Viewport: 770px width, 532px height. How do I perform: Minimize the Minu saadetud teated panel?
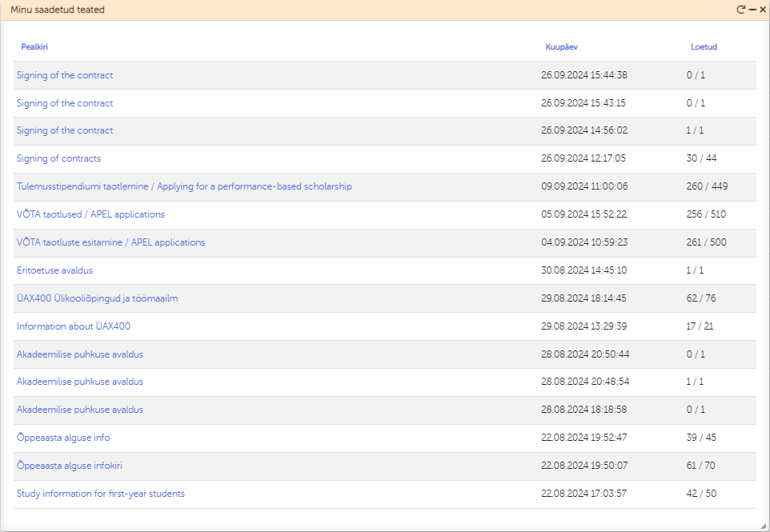point(752,10)
